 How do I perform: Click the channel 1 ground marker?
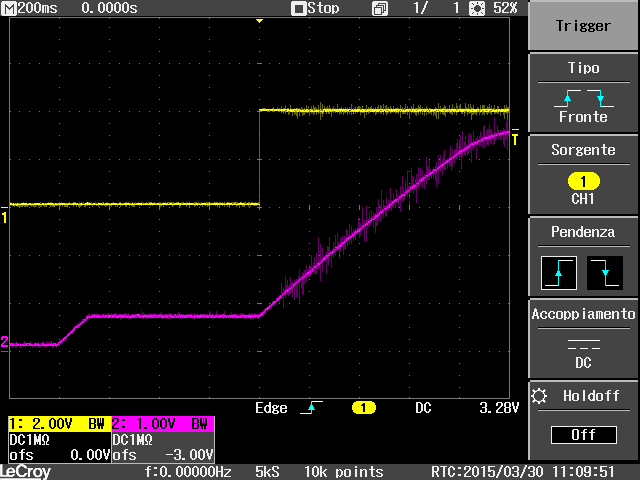(4, 215)
